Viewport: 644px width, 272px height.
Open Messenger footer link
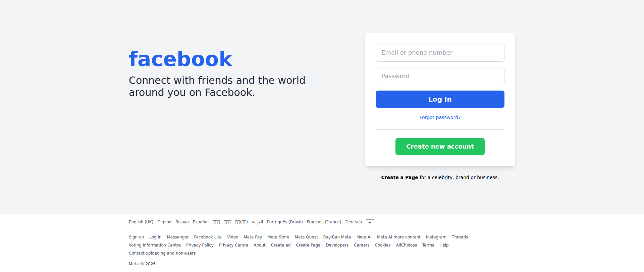coord(178,237)
